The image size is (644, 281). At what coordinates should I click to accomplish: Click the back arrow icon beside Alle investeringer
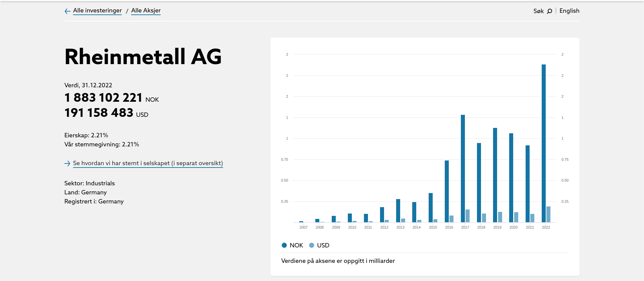67,11
